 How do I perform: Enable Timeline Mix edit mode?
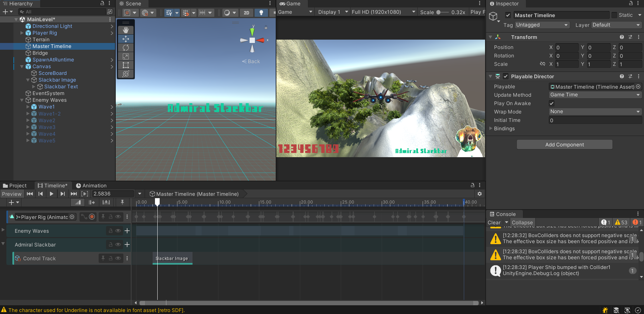(x=78, y=202)
